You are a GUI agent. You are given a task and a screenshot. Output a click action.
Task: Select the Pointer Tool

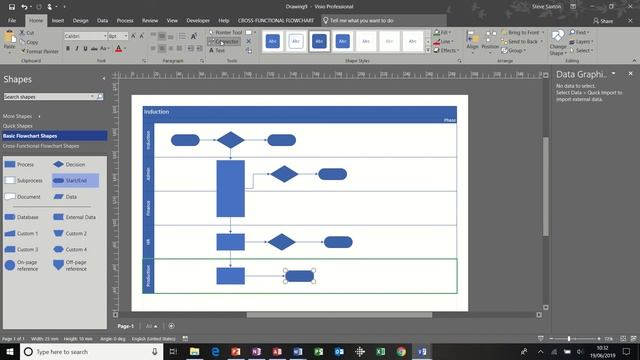pos(225,32)
